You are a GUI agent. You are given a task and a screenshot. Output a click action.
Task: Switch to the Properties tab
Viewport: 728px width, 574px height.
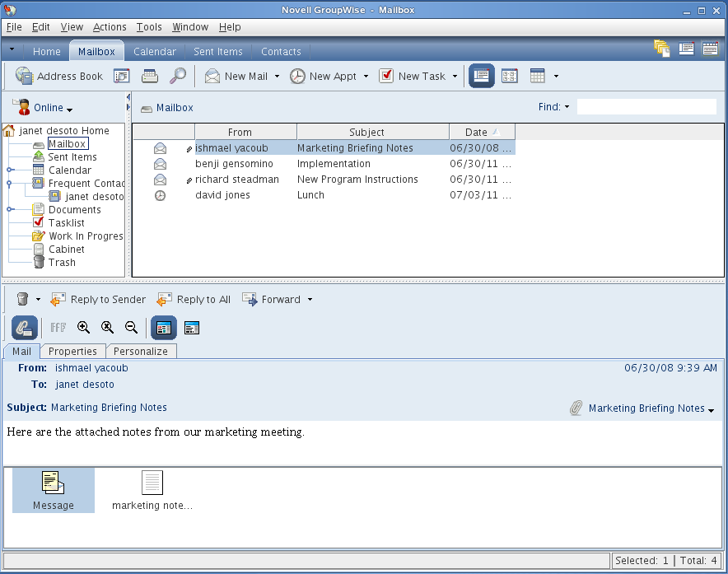(x=73, y=351)
